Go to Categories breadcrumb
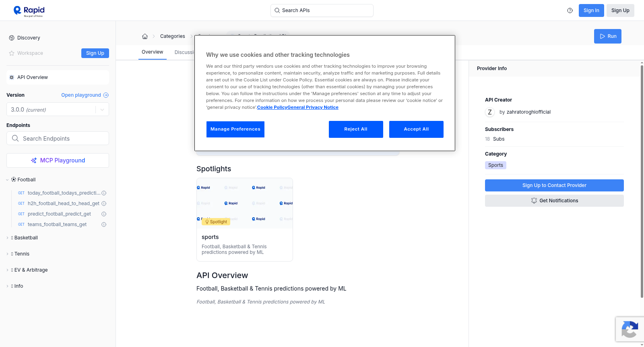Screen dimensions: 644x347 coord(173,36)
